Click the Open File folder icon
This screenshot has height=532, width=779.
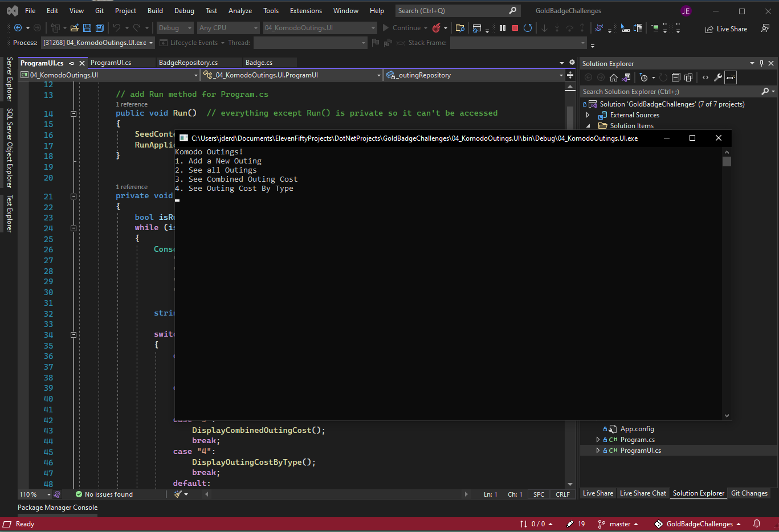[x=75, y=28]
